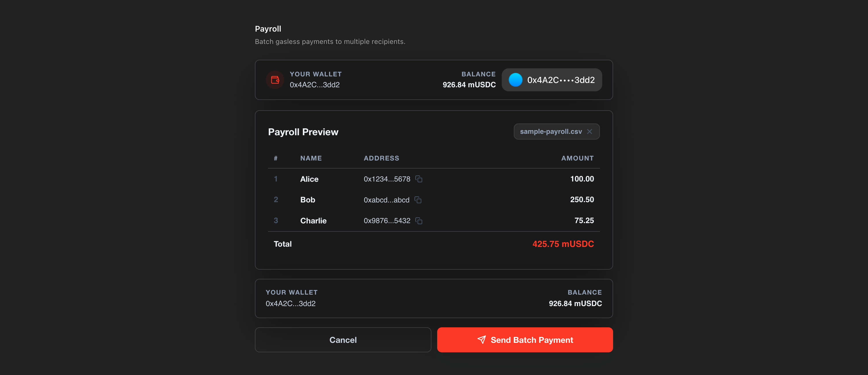Click the bottom wallet balance 926.84 mUSDC

(x=575, y=303)
